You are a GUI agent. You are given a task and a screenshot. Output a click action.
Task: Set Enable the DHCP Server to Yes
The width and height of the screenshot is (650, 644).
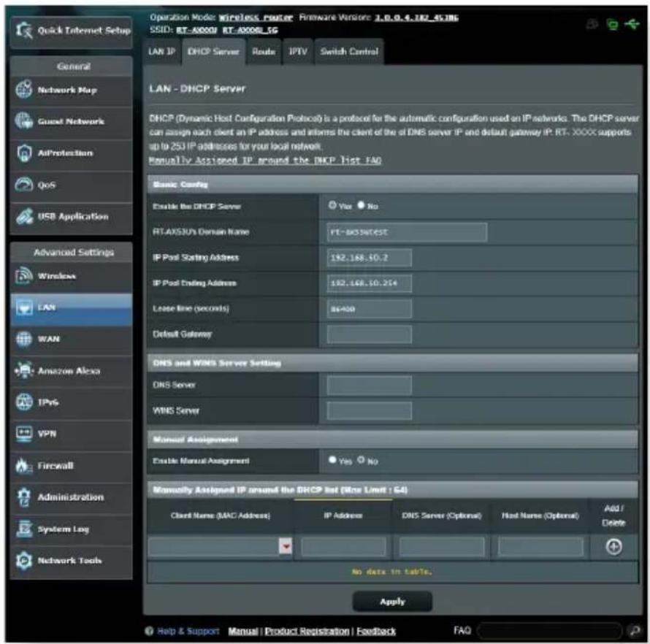(x=332, y=205)
